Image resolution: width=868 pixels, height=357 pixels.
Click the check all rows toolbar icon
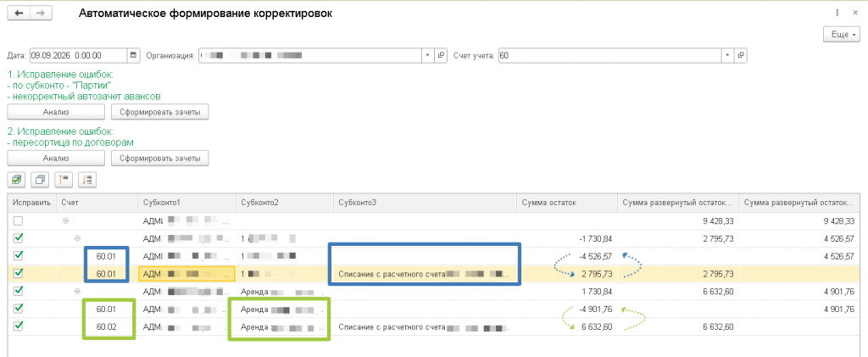click(x=16, y=179)
